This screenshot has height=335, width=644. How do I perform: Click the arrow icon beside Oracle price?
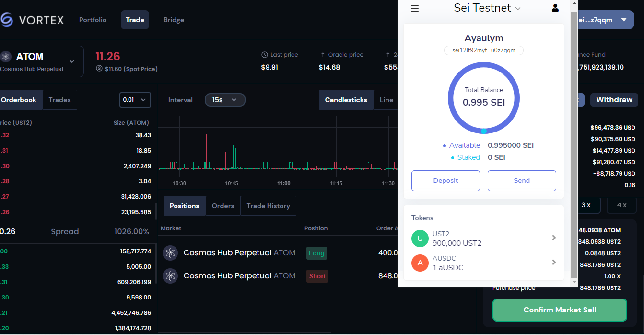pyautogui.click(x=323, y=55)
